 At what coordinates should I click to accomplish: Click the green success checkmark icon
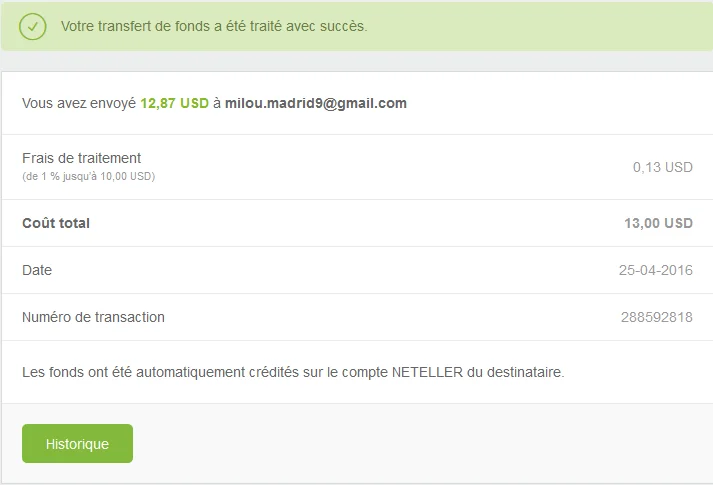click(x=33, y=26)
